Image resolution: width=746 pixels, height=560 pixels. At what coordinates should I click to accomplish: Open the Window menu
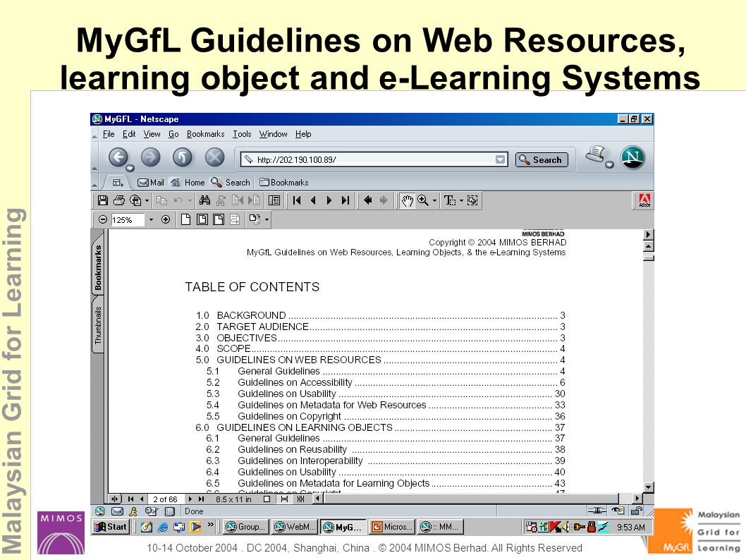pos(273,134)
